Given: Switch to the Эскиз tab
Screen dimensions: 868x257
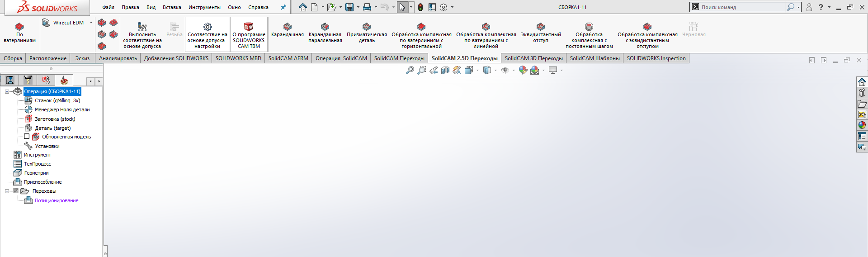Looking at the screenshot, I should tap(82, 58).
